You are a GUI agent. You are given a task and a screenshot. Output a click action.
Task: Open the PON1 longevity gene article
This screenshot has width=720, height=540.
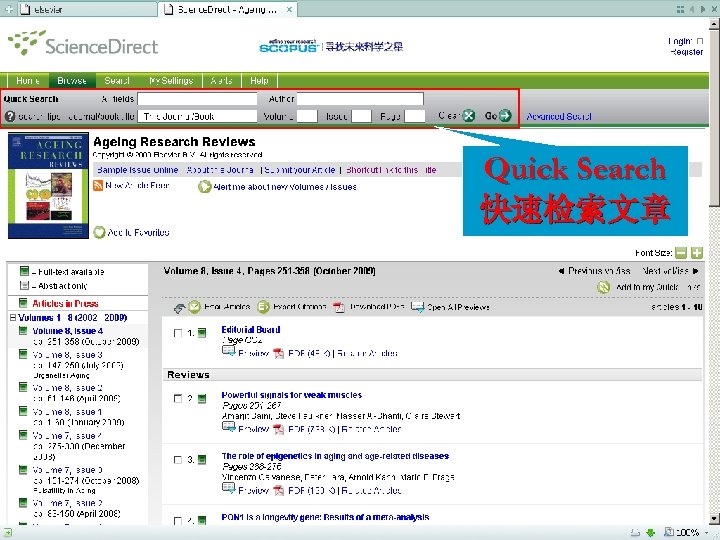(325, 517)
